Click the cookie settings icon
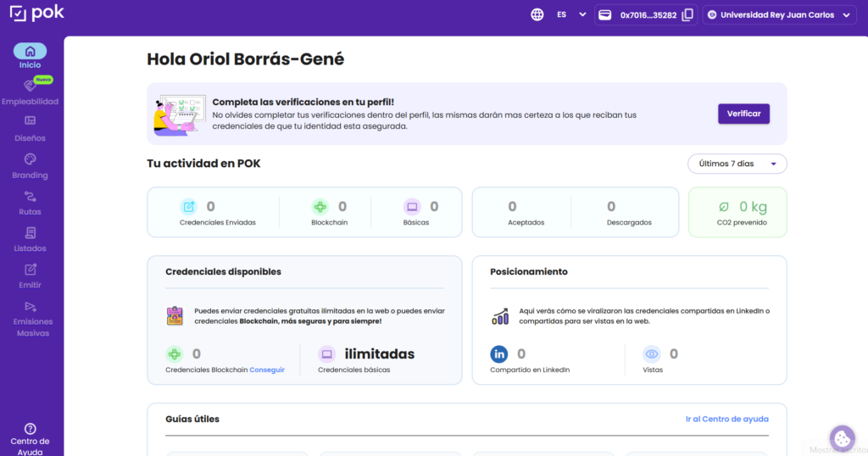Viewport: 868px width, 456px height. 842,438
